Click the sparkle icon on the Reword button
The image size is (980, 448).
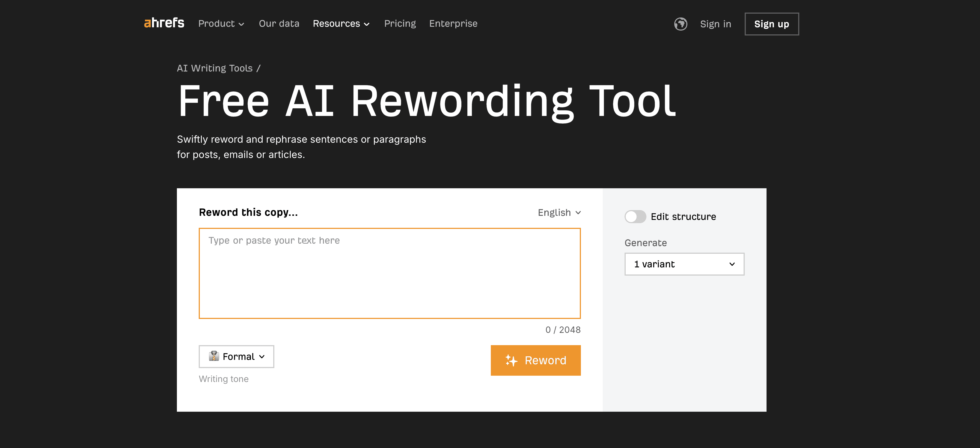(511, 360)
